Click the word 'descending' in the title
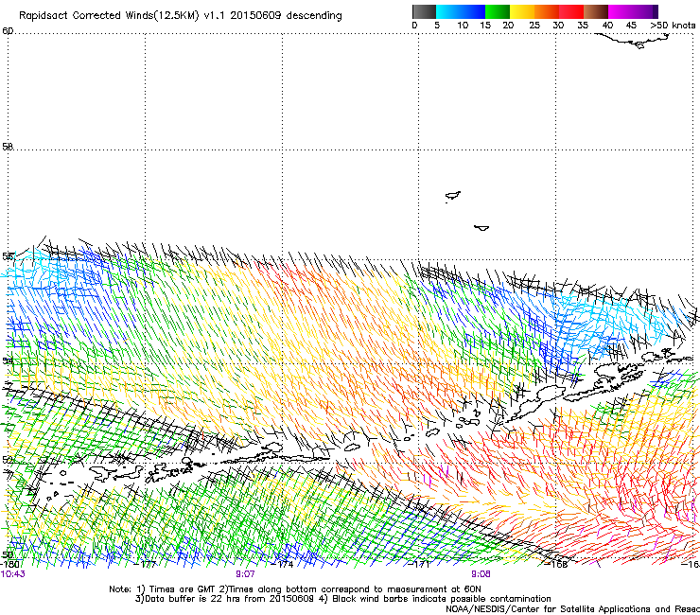700x615 pixels. tap(314, 15)
